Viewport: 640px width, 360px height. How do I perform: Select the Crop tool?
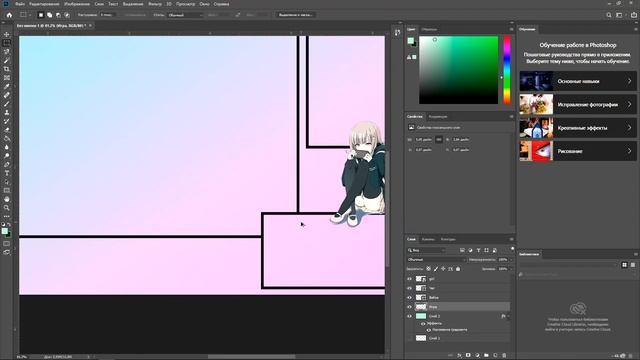tap(7, 69)
